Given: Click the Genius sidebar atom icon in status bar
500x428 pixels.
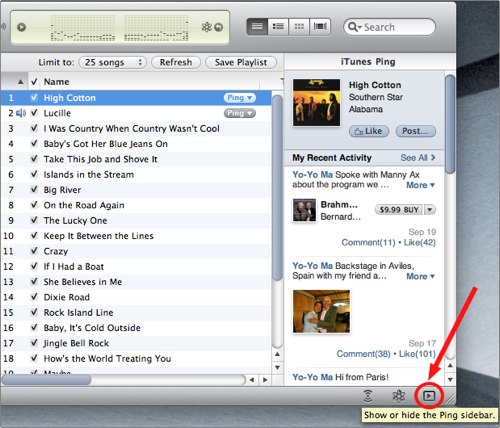Looking at the screenshot, I should [x=398, y=396].
